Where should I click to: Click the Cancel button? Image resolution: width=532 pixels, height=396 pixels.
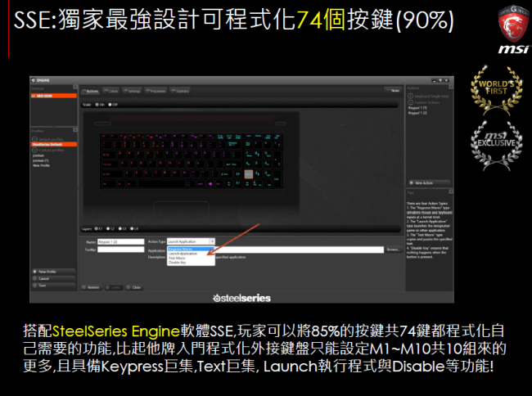pos(53,278)
